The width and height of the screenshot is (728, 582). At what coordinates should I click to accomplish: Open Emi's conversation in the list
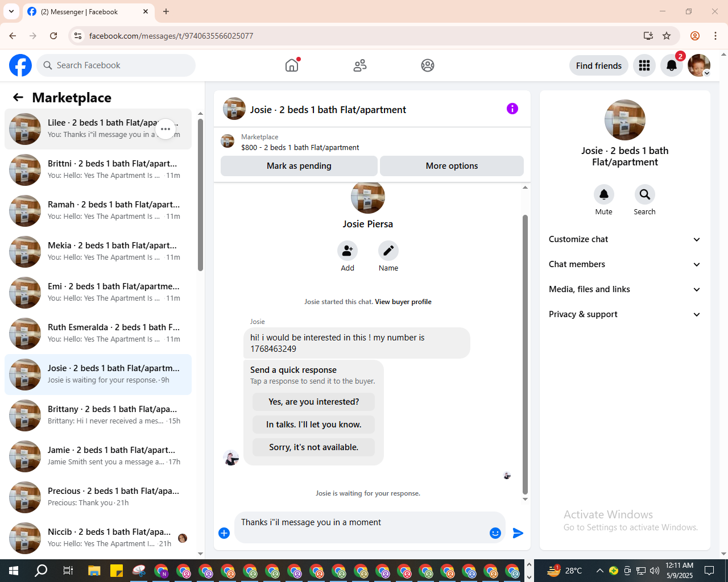coord(98,293)
